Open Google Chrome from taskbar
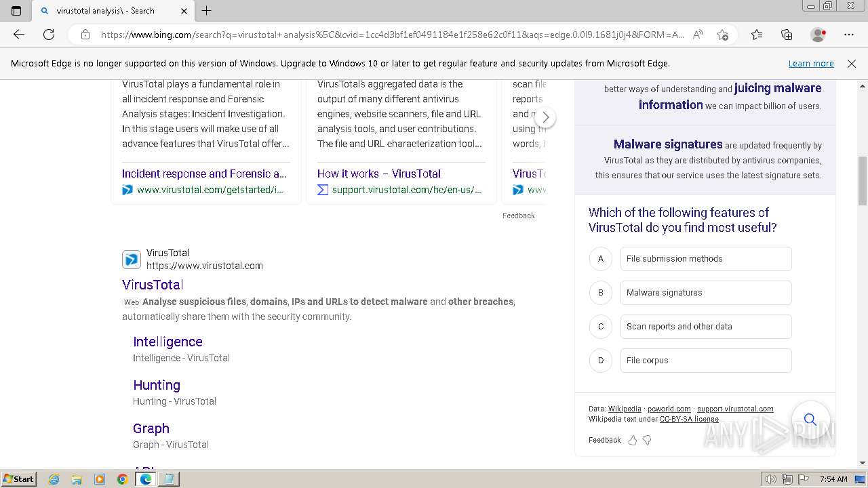868x488 pixels. [x=123, y=479]
